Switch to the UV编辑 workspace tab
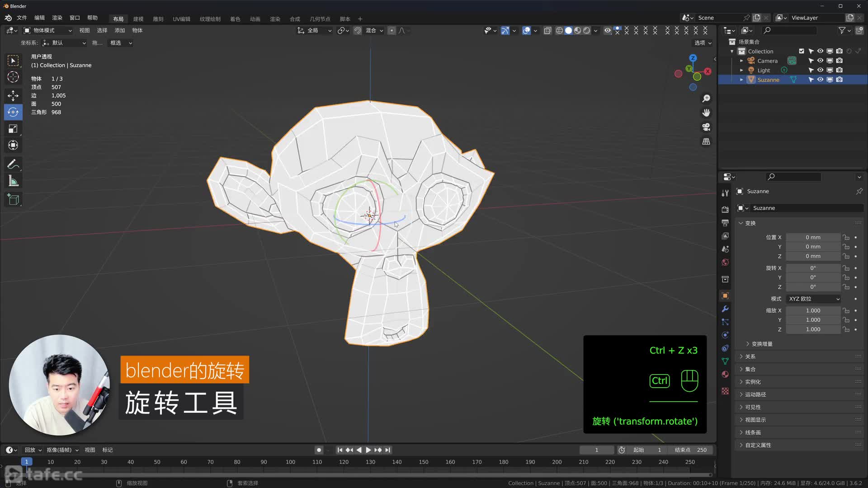The width and height of the screenshot is (868, 488). click(181, 19)
